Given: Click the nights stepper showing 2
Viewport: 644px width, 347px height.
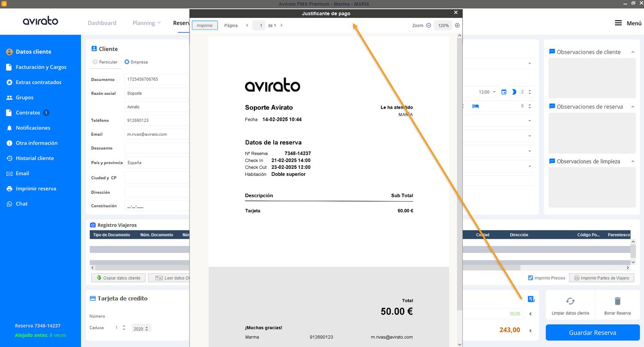Looking at the screenshot, I should point(529,92).
